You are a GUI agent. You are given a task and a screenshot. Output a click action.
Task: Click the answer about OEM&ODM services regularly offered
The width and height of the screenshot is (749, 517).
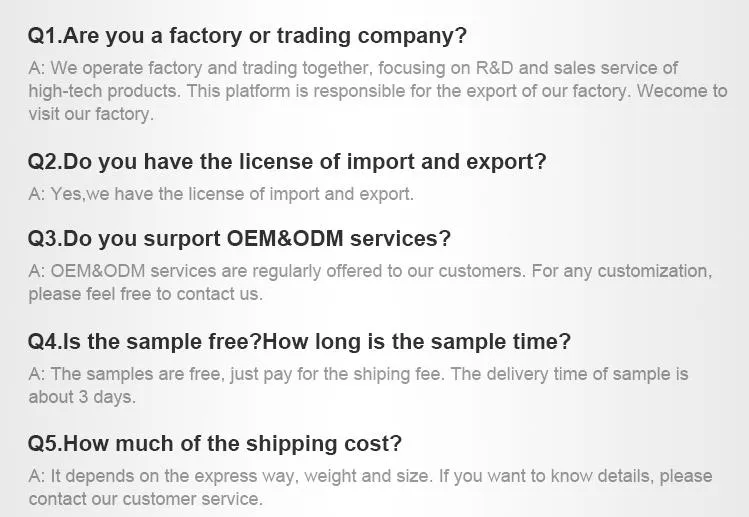[369, 271]
